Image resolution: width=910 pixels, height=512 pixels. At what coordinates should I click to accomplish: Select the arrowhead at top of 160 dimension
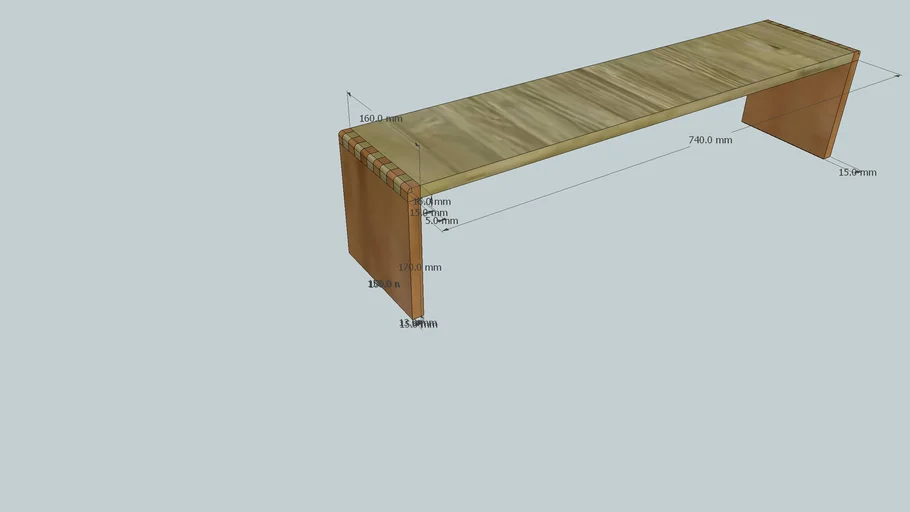pos(349,94)
